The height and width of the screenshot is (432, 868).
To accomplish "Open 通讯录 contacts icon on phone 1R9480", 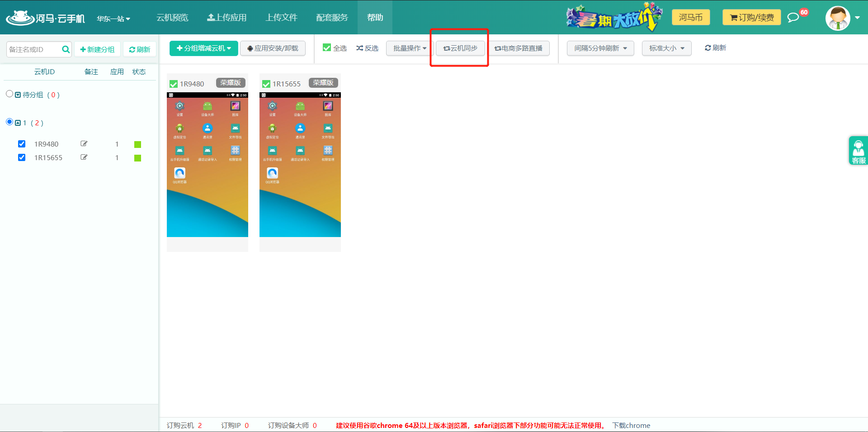I will (208, 128).
